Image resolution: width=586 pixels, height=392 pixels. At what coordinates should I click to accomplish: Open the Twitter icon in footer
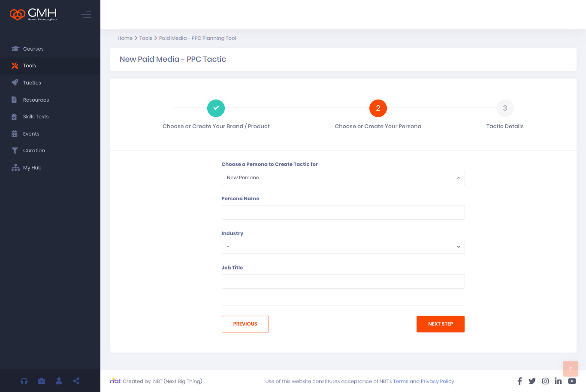(x=532, y=381)
